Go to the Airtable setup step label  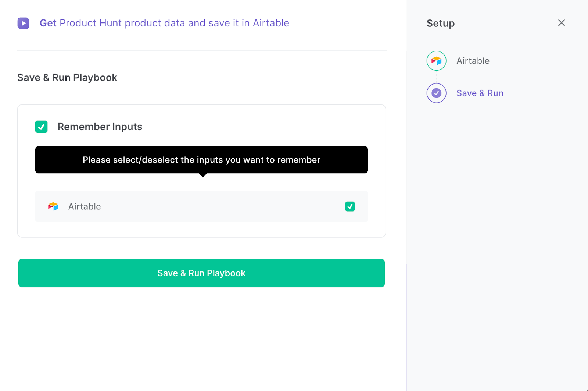pyautogui.click(x=473, y=61)
